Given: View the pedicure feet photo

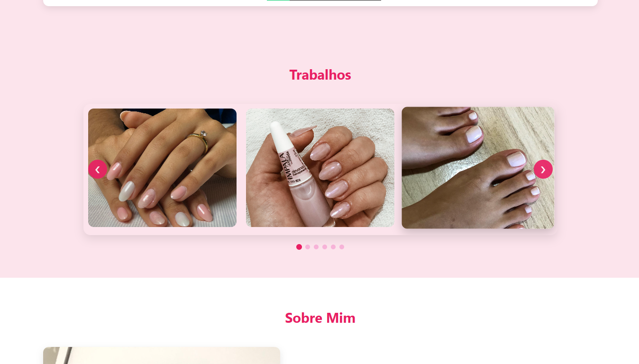Looking at the screenshot, I should pos(478,168).
